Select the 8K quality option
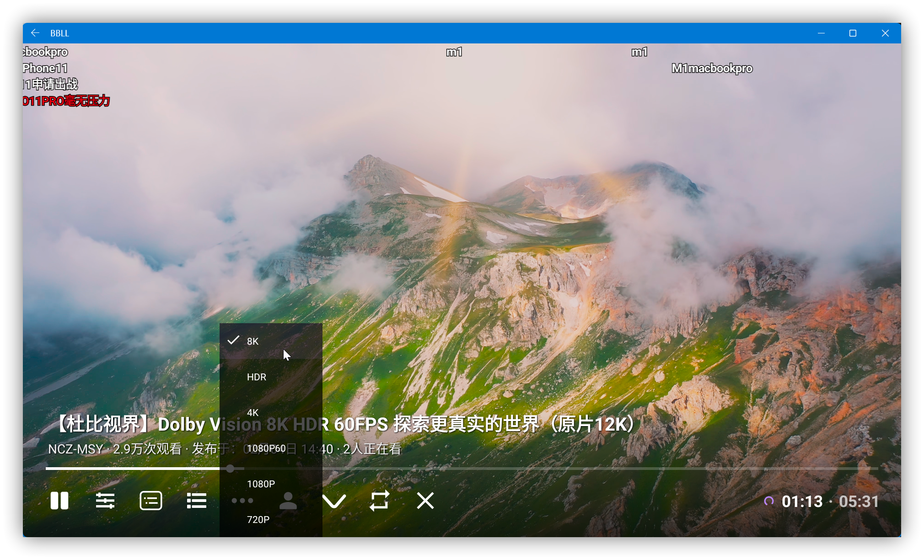The width and height of the screenshot is (924, 560). (252, 341)
